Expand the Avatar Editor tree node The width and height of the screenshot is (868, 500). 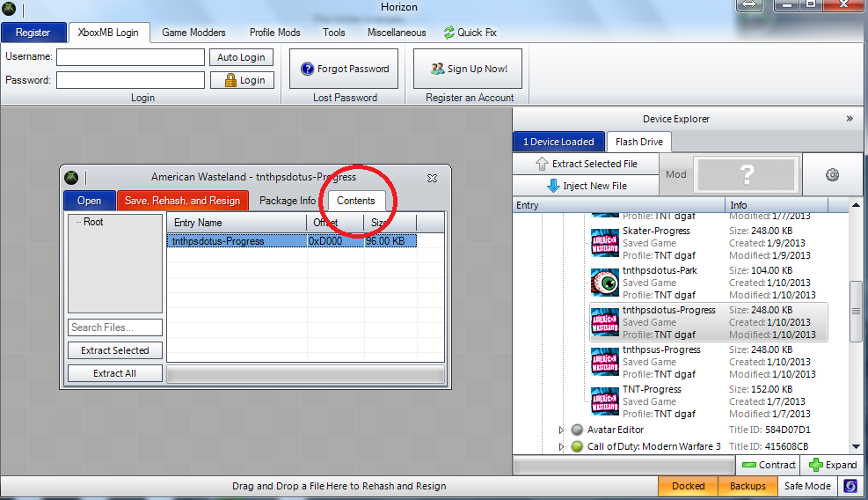562,430
